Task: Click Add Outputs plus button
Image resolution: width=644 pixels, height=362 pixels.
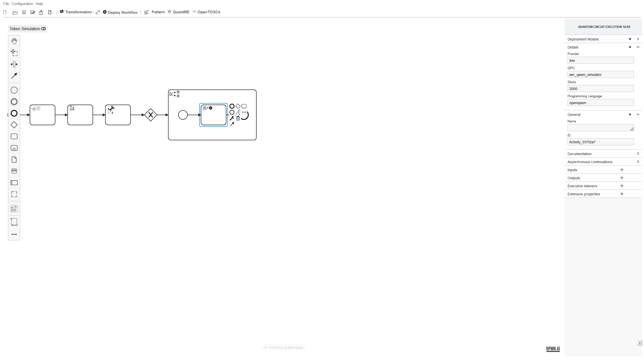Action: [622, 178]
